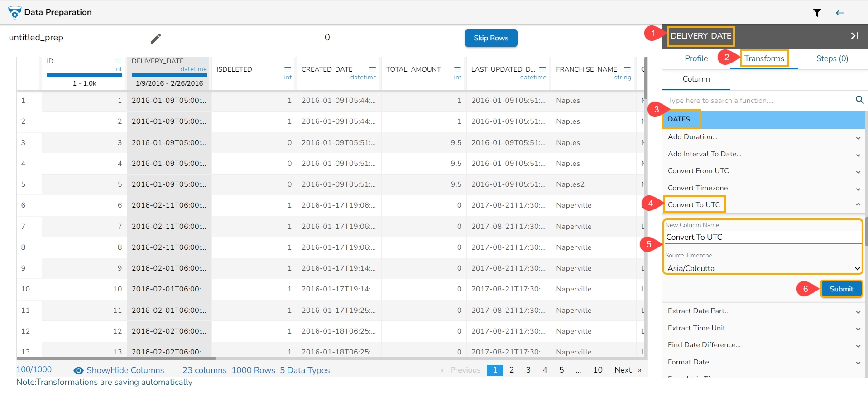Viewport: 868px width, 393px height.
Task: Click the pencil icon to rename untitled_prep
Action: [x=156, y=39]
